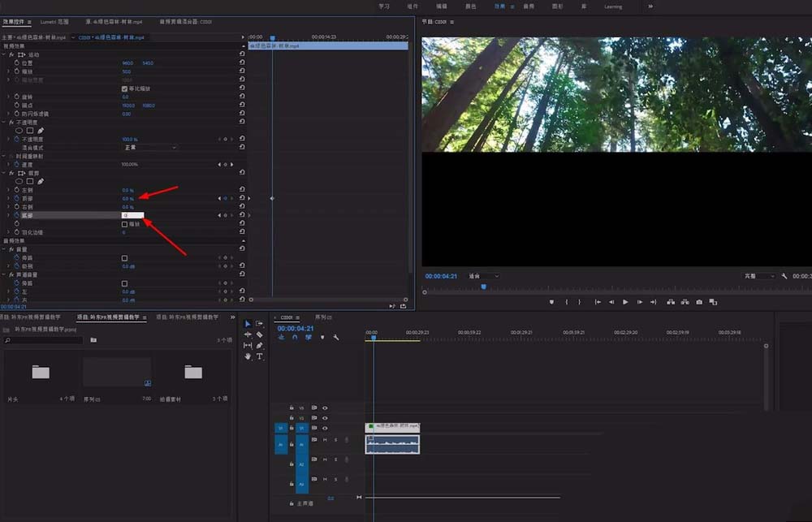The width and height of the screenshot is (812, 522).
Task: Open playback resolution dropdown 完整
Action: click(758, 276)
